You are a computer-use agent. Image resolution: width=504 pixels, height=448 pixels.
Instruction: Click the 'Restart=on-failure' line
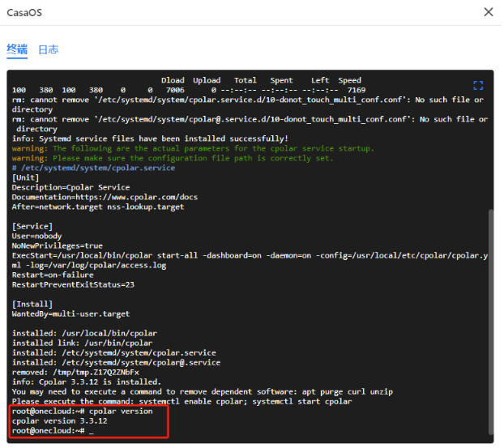pyautogui.click(x=53, y=275)
